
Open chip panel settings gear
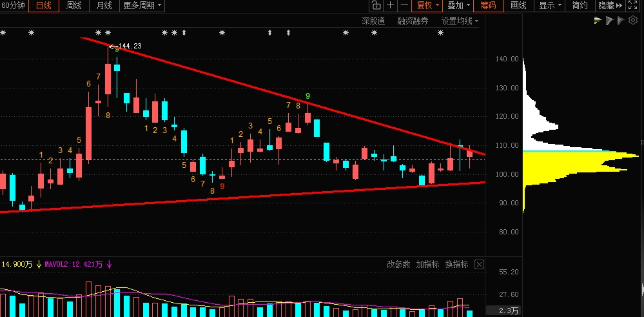(633, 20)
